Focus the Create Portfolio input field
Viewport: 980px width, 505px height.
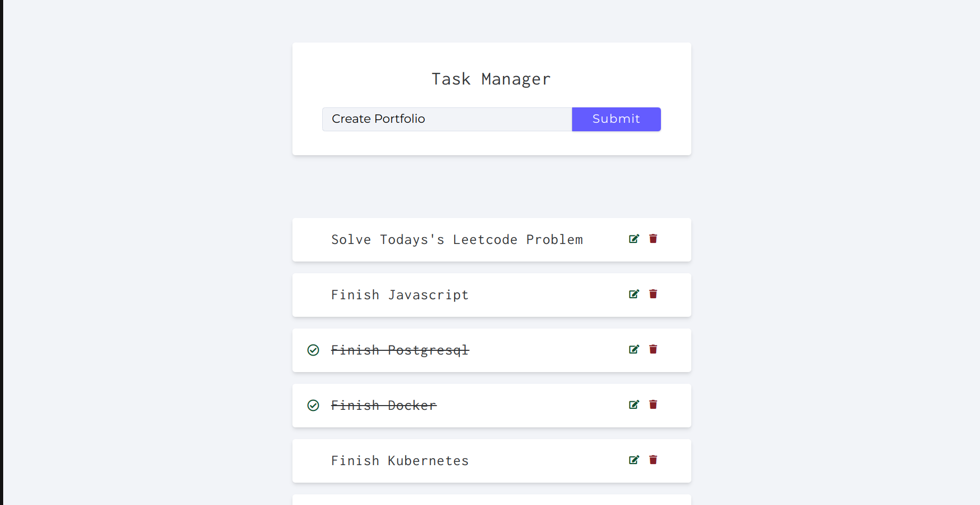(x=447, y=119)
